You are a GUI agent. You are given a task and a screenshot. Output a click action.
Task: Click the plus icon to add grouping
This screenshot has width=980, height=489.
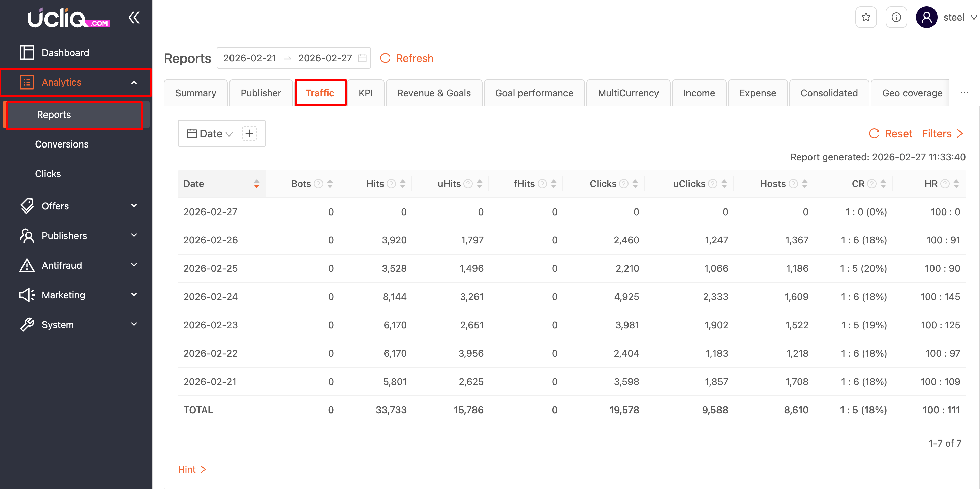click(x=249, y=133)
